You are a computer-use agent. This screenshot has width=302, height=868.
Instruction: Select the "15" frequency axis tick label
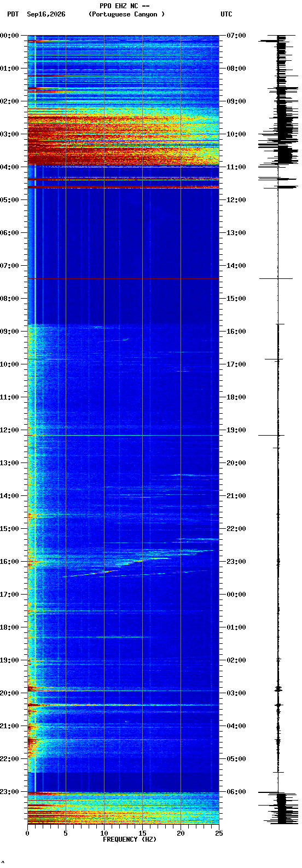142,833
